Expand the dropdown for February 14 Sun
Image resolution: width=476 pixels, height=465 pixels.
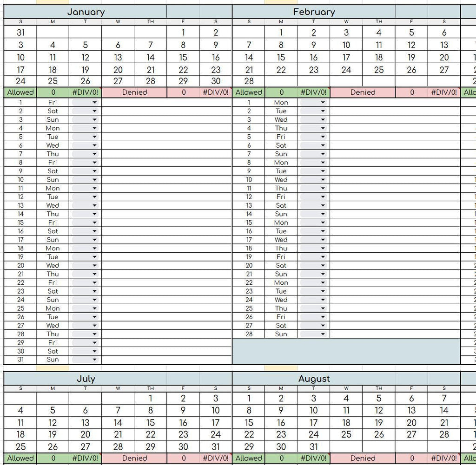pyautogui.click(x=314, y=214)
